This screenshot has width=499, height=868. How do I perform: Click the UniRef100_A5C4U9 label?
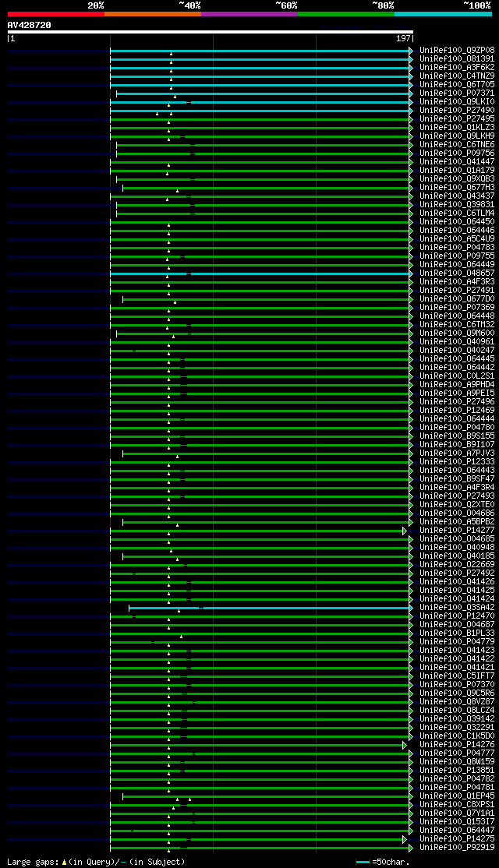click(457, 239)
